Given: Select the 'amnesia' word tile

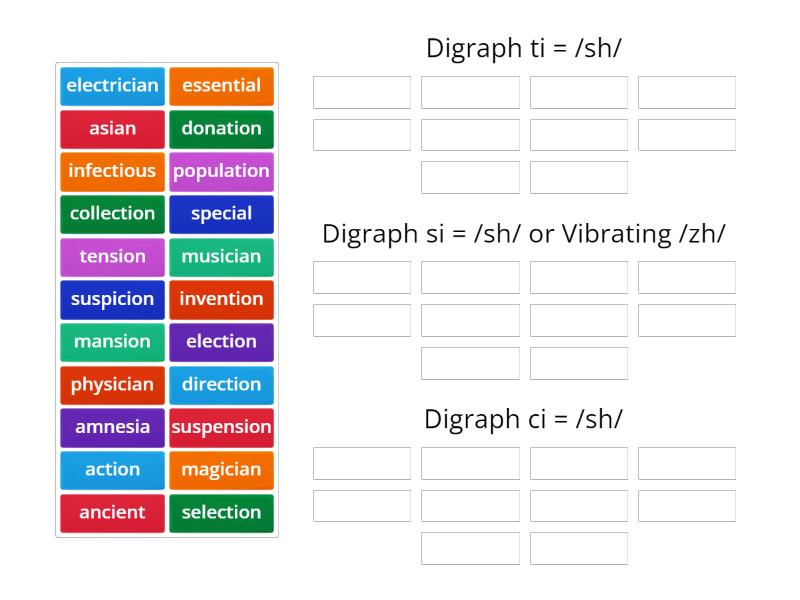Looking at the screenshot, I should tap(112, 427).
